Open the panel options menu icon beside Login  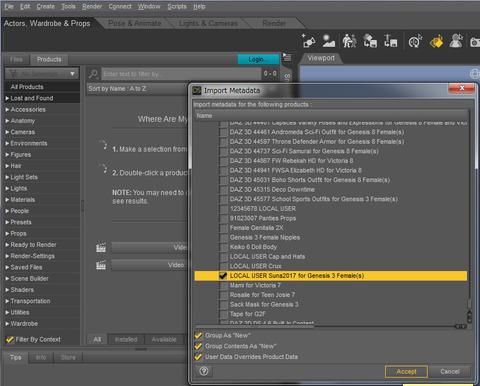tap(287, 57)
